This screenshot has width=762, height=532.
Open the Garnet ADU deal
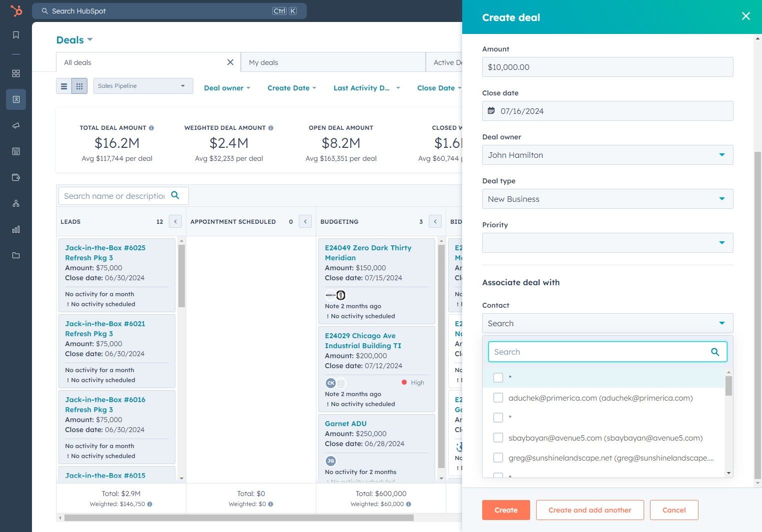(346, 424)
